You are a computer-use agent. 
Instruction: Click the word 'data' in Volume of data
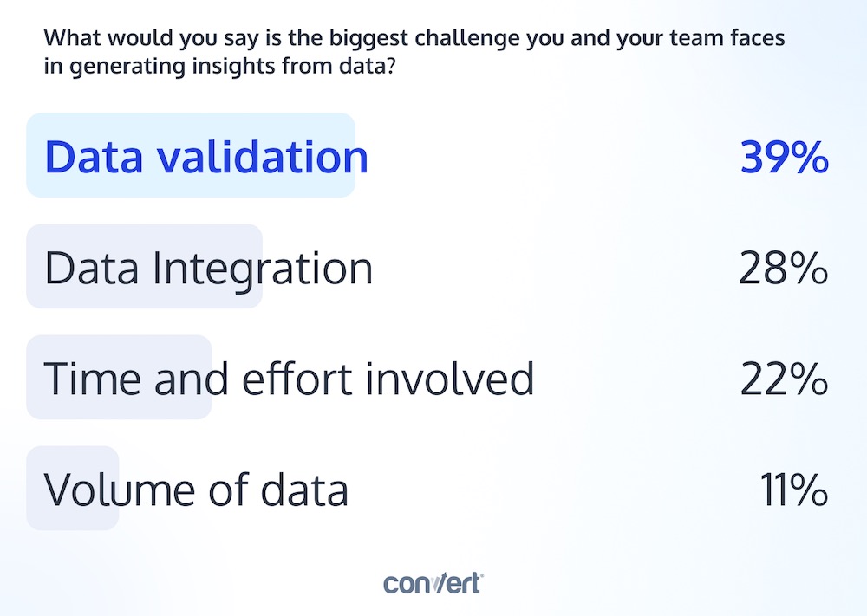(x=304, y=490)
